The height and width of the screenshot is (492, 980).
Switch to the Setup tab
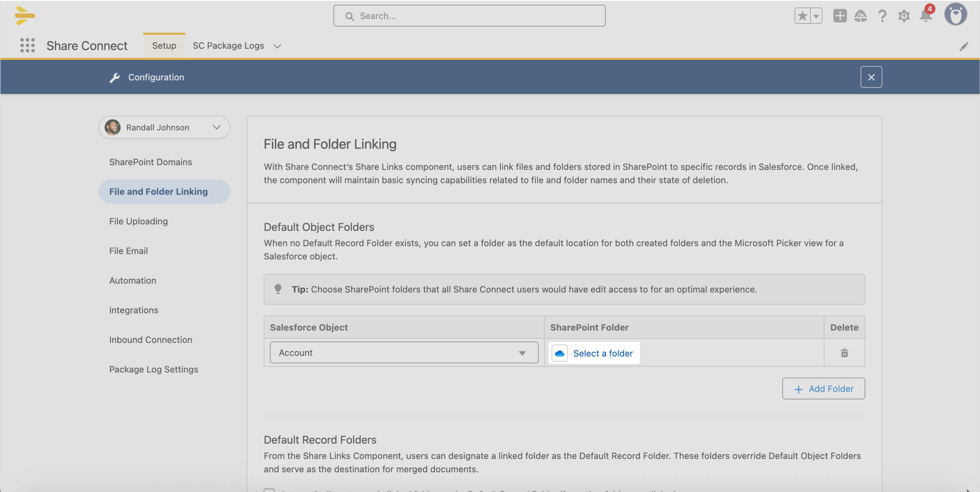point(164,45)
